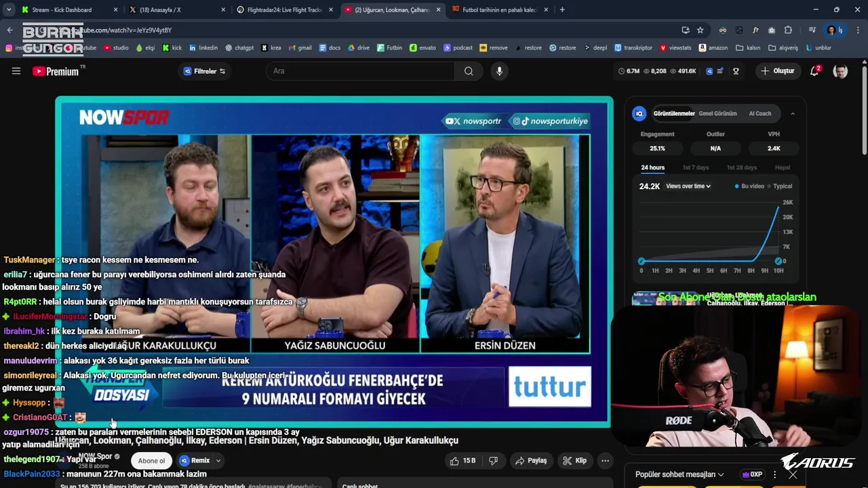Dislike the video with thumbs-down
This screenshot has width=868, height=488.
coord(493,461)
